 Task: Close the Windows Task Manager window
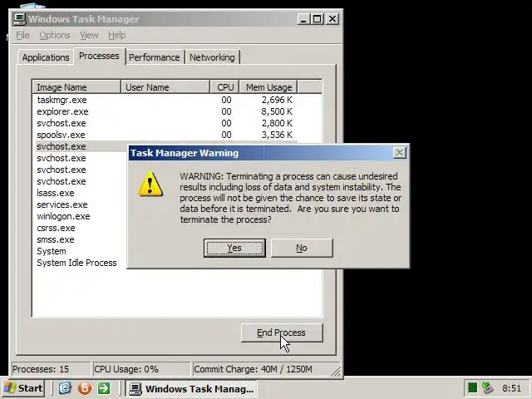coord(332,19)
